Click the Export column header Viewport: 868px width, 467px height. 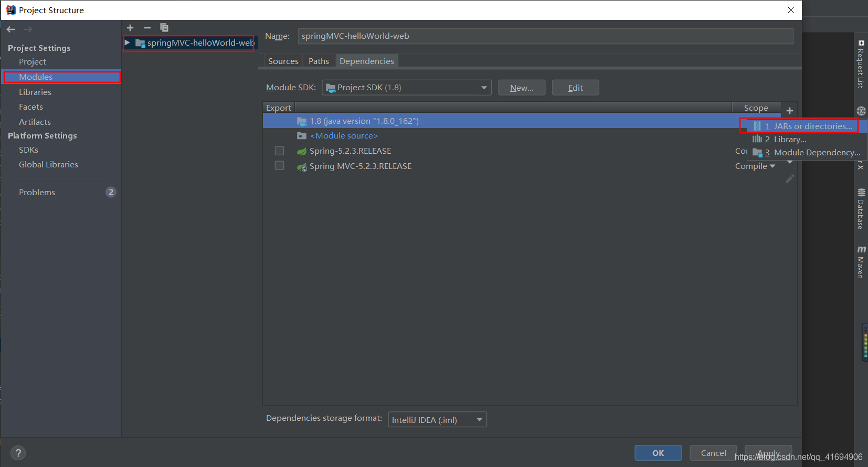[x=279, y=108]
